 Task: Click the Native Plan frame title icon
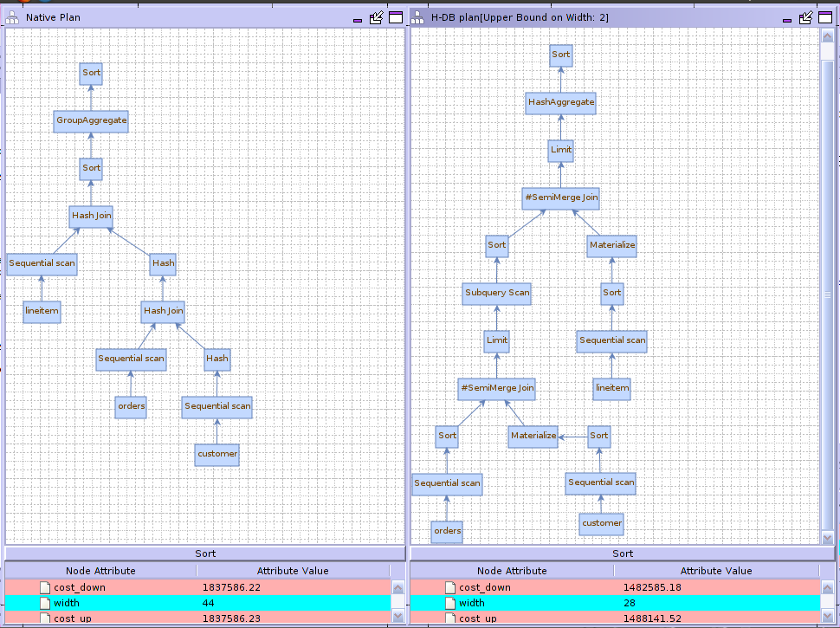point(12,17)
